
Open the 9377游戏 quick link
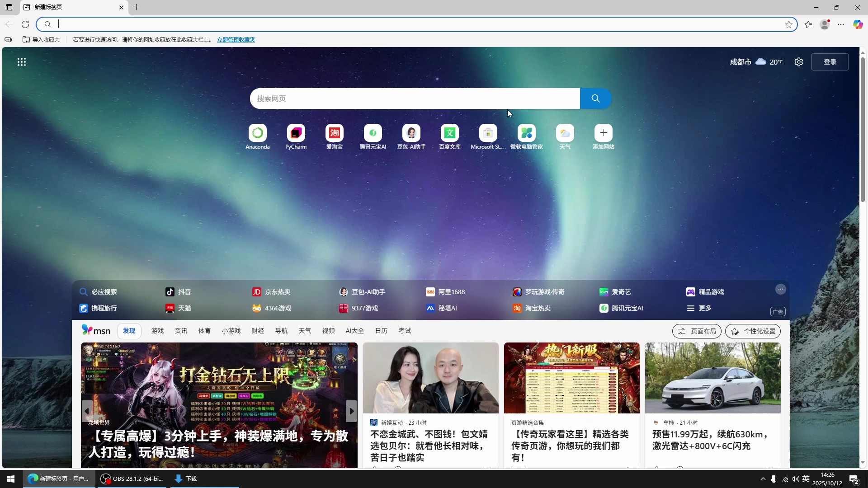359,308
